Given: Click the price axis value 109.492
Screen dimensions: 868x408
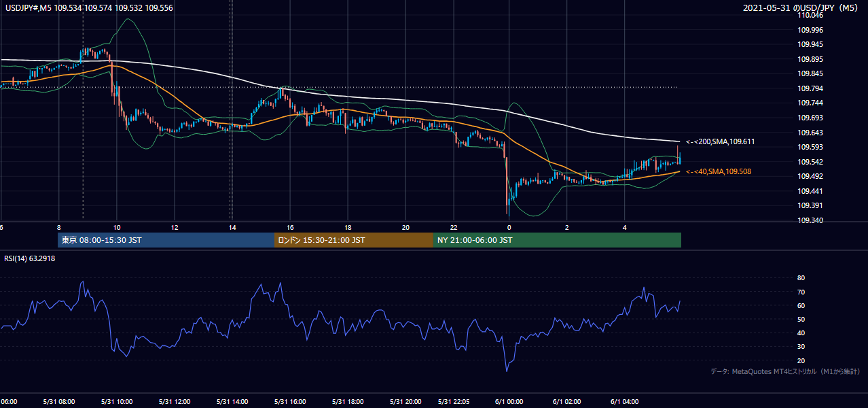Looking at the screenshot, I should 812,176.
